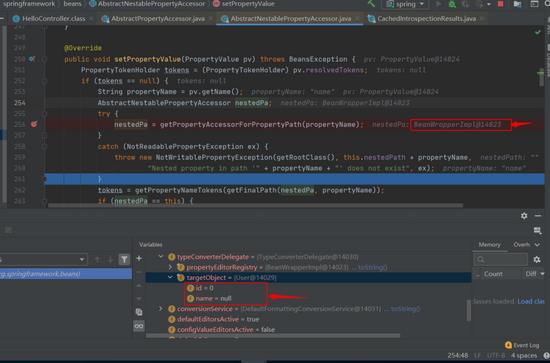Image resolution: width=550 pixels, height=363 pixels.
Task: Click the memory class search field
Action: coord(501,260)
